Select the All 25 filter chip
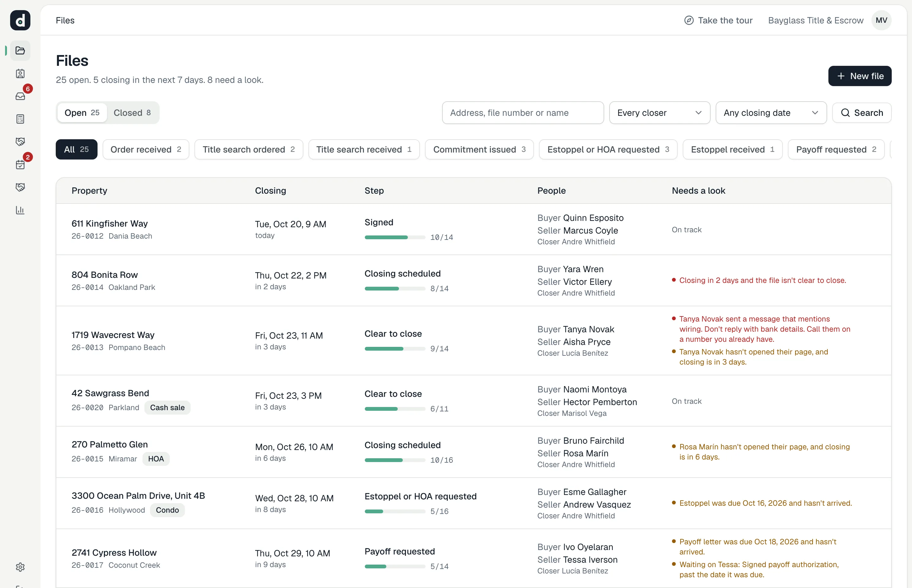The image size is (912, 588). [76, 149]
